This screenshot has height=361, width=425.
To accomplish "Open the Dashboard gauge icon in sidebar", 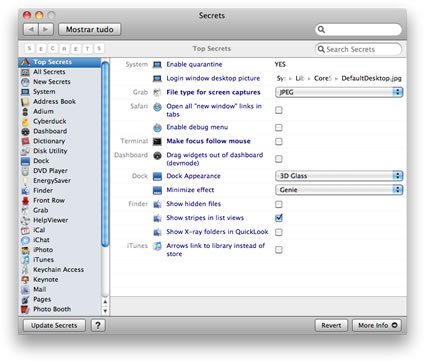I will coord(25,131).
